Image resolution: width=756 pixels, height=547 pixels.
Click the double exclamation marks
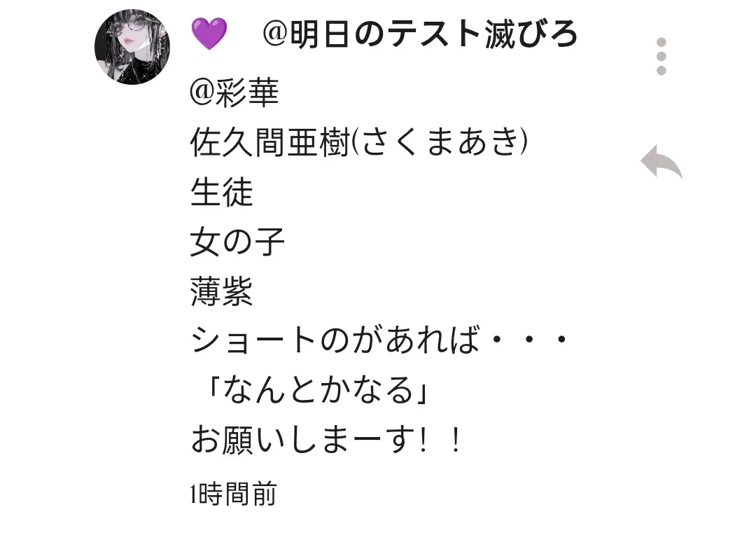[440, 440]
